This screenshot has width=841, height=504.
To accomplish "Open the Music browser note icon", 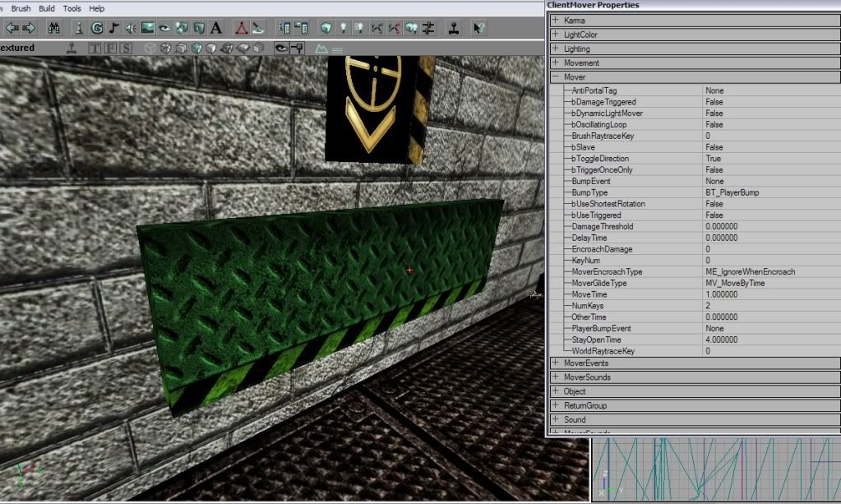I will (x=114, y=28).
